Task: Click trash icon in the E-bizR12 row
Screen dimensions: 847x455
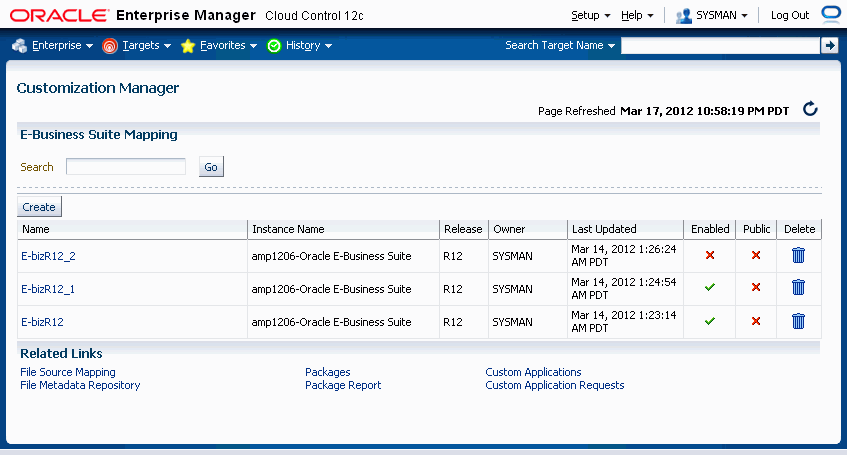Action: click(x=798, y=321)
